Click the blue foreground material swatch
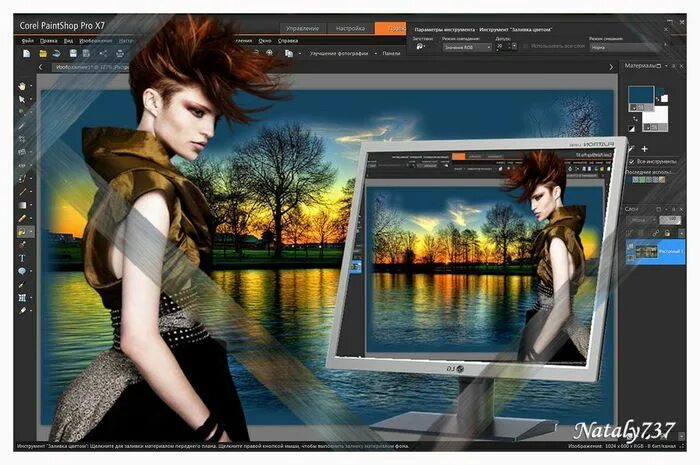700x465 pixels. pyautogui.click(x=640, y=95)
